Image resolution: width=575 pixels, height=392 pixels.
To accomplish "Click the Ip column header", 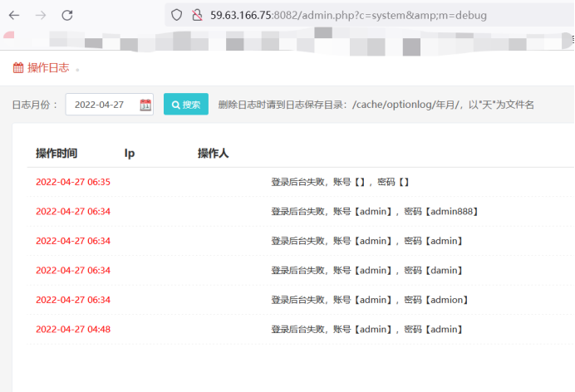I will coord(130,153).
